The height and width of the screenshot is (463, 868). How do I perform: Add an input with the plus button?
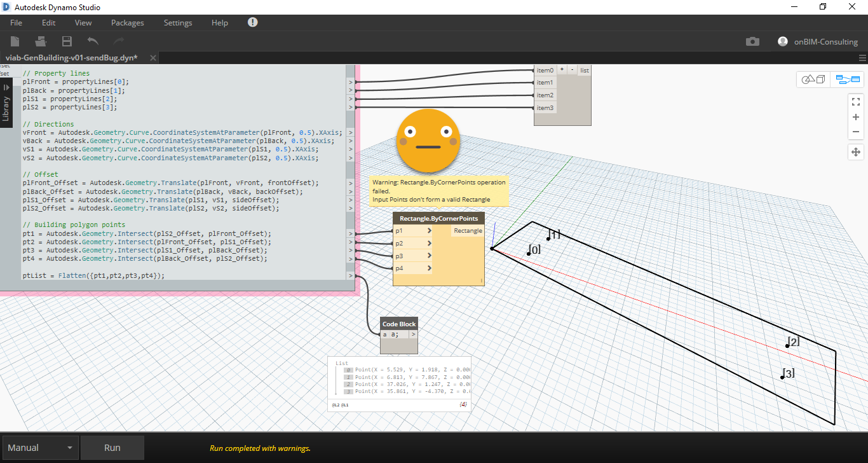562,70
